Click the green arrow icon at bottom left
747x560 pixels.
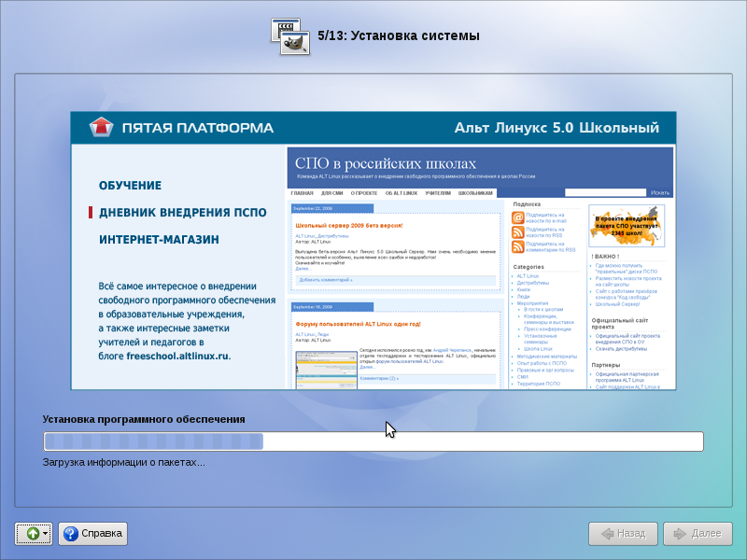click(31, 534)
